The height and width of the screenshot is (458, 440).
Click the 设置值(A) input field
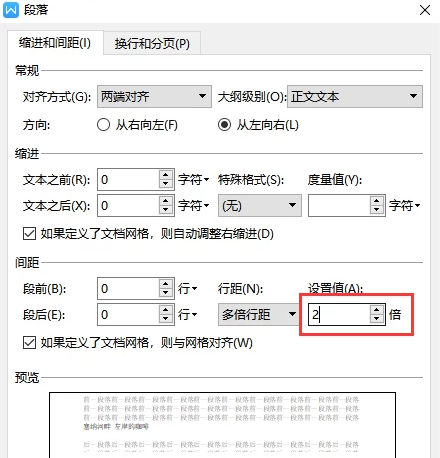(339, 314)
